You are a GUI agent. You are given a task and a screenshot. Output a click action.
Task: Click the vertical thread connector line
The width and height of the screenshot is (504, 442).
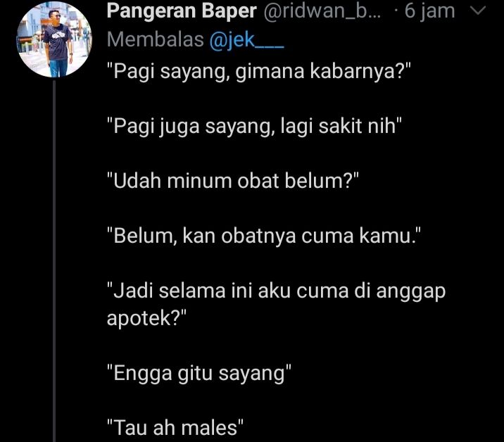(x=54, y=261)
